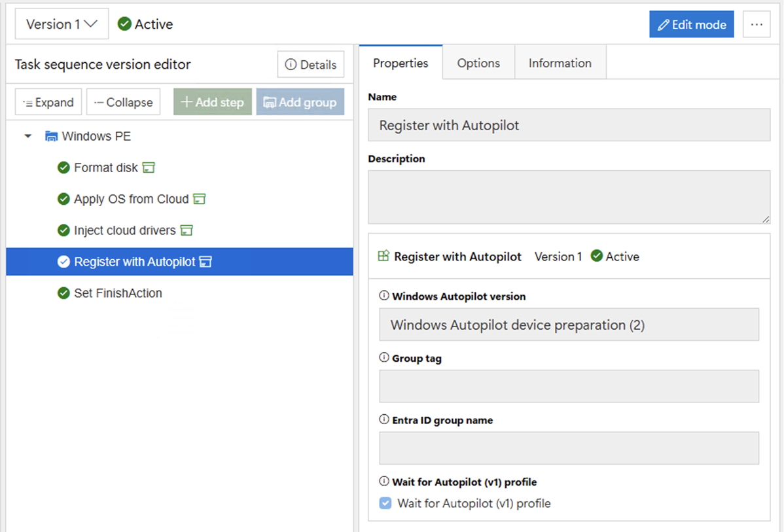Open the Version 1 dropdown
The height and width of the screenshot is (532, 784).
62,24
